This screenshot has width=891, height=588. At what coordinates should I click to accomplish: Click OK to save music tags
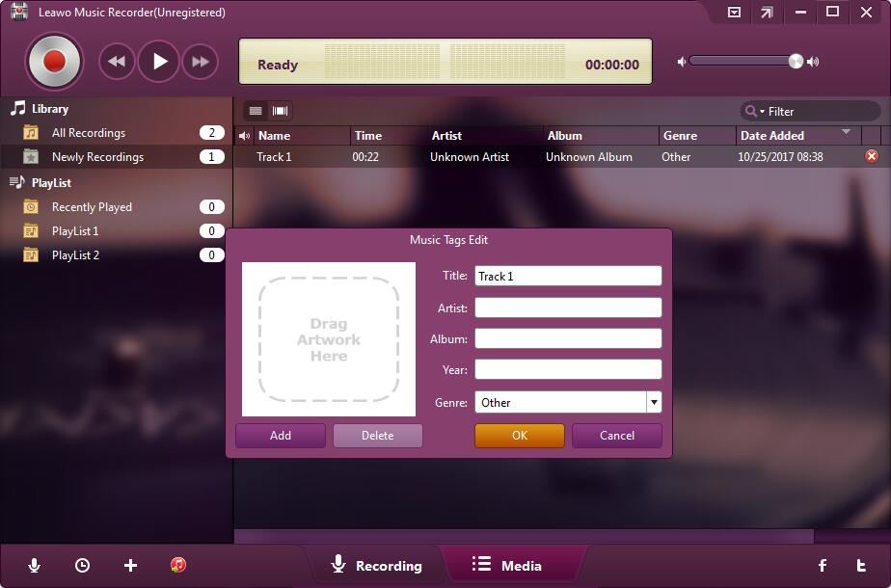coord(519,435)
